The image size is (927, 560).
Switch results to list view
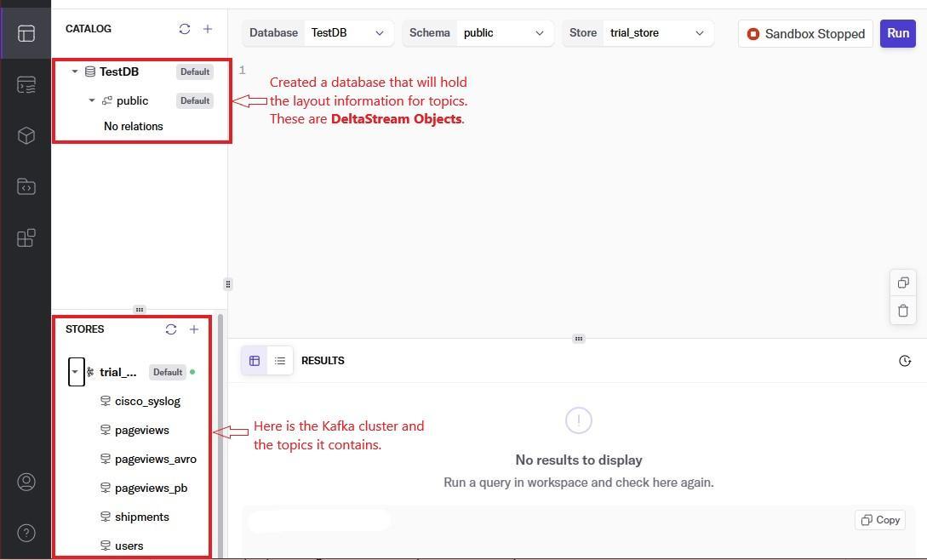[x=280, y=360]
